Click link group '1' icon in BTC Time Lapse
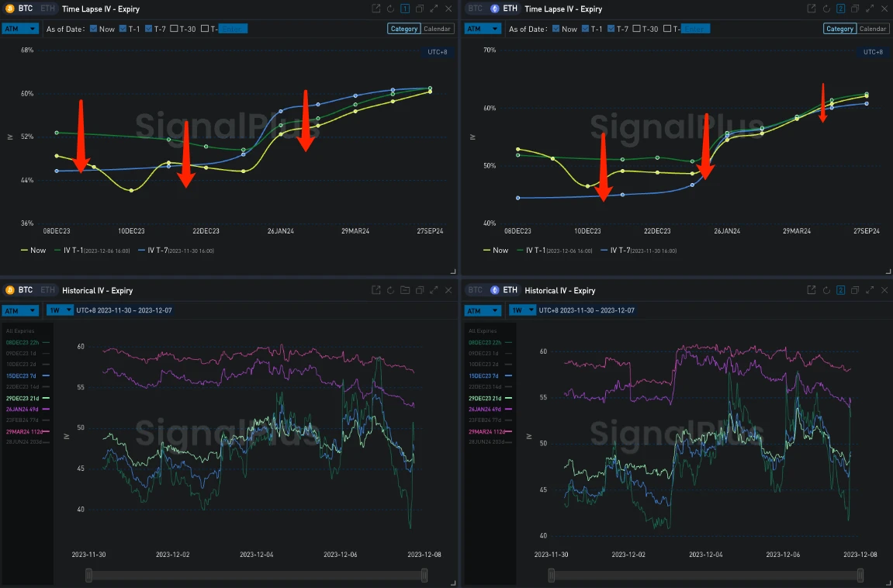 coord(405,9)
